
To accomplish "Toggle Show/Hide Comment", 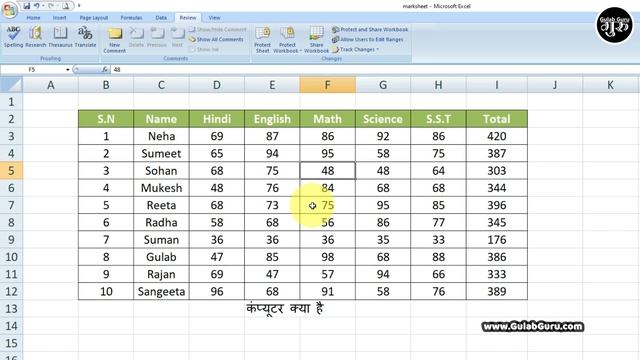I will coord(218,29).
